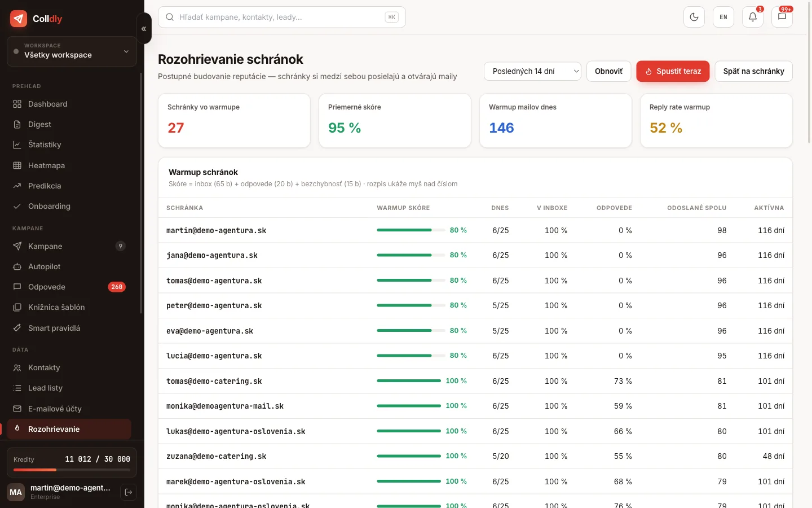Image resolution: width=812 pixels, height=508 pixels.
Task: Click the Kampane send icon in sidebar
Action: 17,246
